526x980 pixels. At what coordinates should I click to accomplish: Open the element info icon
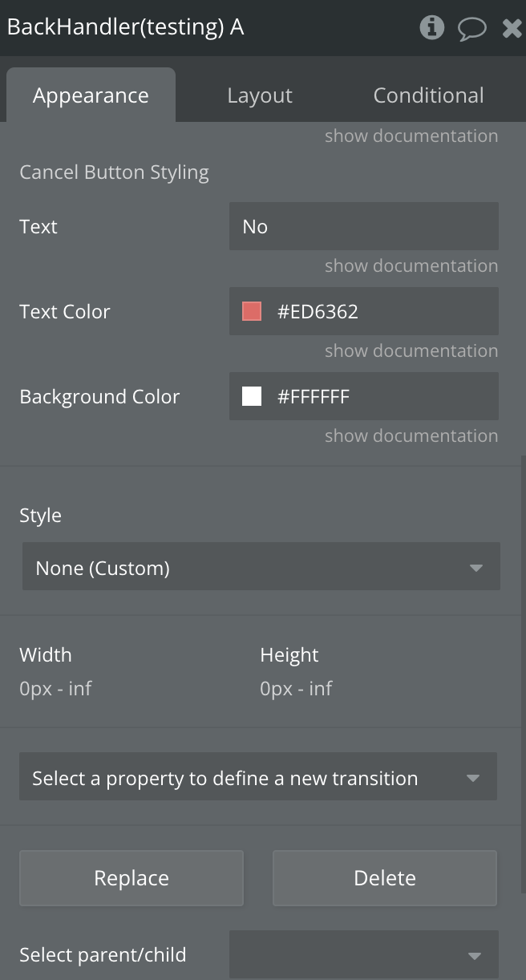tap(431, 28)
